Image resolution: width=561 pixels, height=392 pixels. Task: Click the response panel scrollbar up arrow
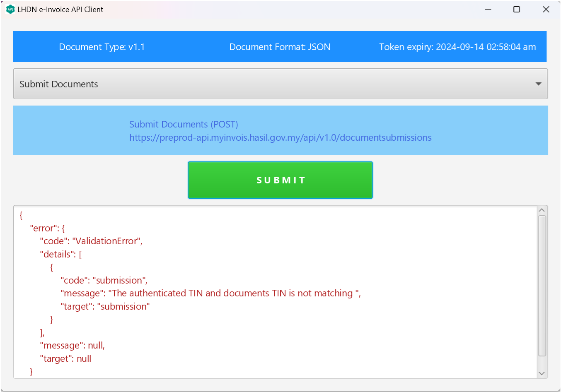coord(542,209)
